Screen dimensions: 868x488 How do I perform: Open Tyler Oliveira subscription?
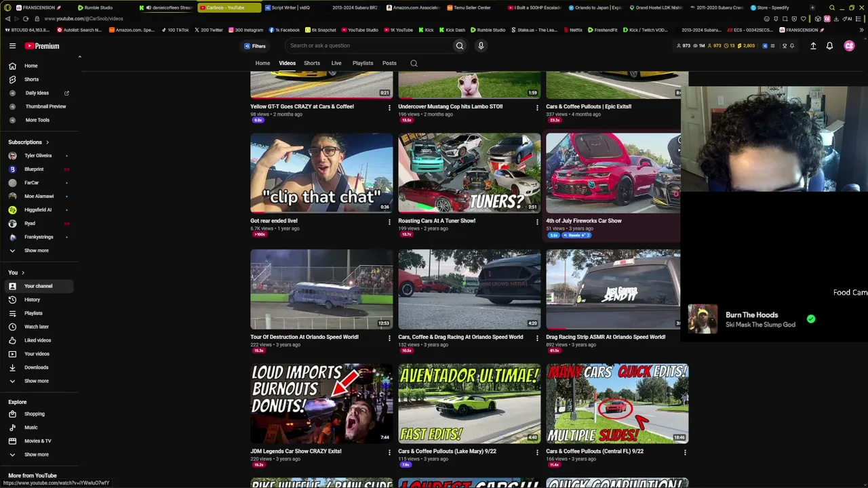pos(38,156)
